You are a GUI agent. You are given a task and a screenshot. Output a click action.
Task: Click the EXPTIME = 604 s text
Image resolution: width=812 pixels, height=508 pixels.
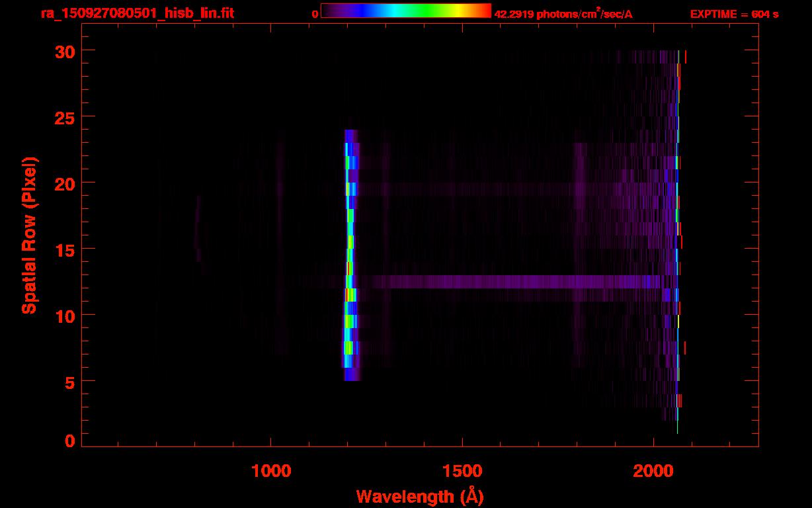(734, 14)
